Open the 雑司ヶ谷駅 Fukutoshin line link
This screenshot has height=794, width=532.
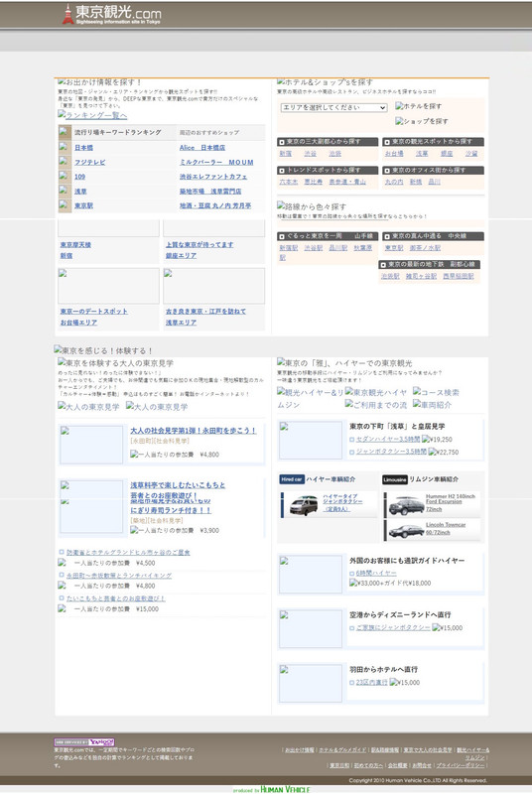pyautogui.click(x=421, y=276)
